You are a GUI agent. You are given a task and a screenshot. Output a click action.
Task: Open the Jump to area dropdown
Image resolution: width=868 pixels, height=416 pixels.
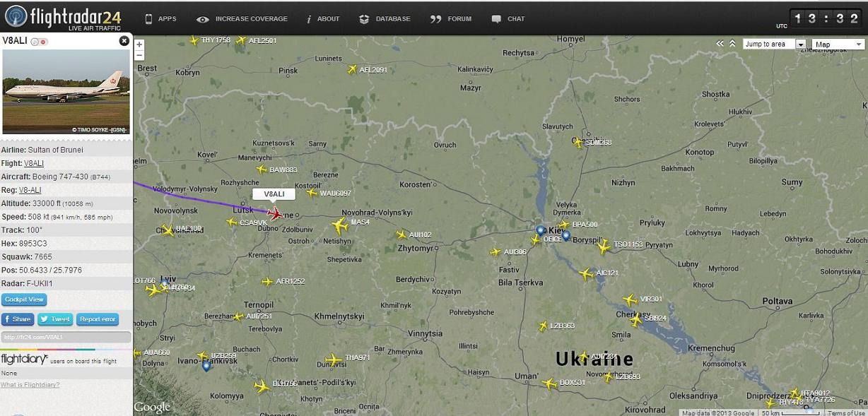click(774, 44)
